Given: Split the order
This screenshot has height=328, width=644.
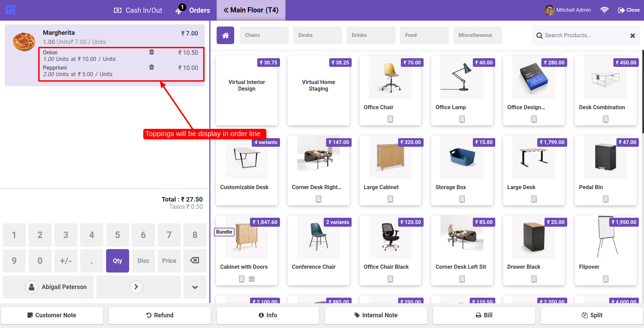Looking at the screenshot, I should (592, 315).
